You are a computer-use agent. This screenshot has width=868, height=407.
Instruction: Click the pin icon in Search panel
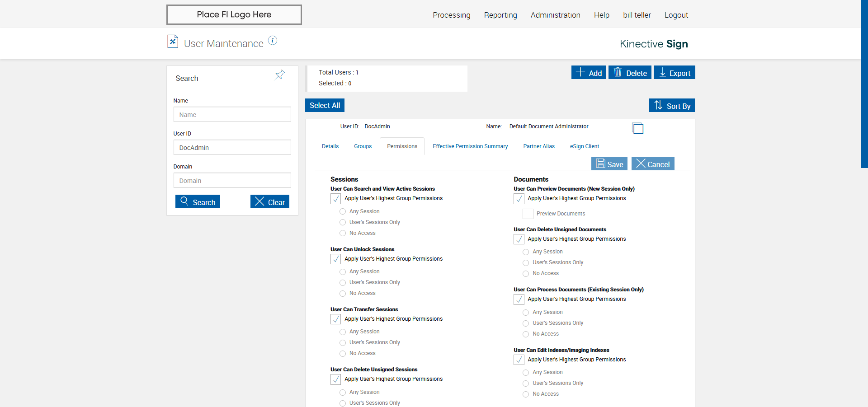point(280,75)
